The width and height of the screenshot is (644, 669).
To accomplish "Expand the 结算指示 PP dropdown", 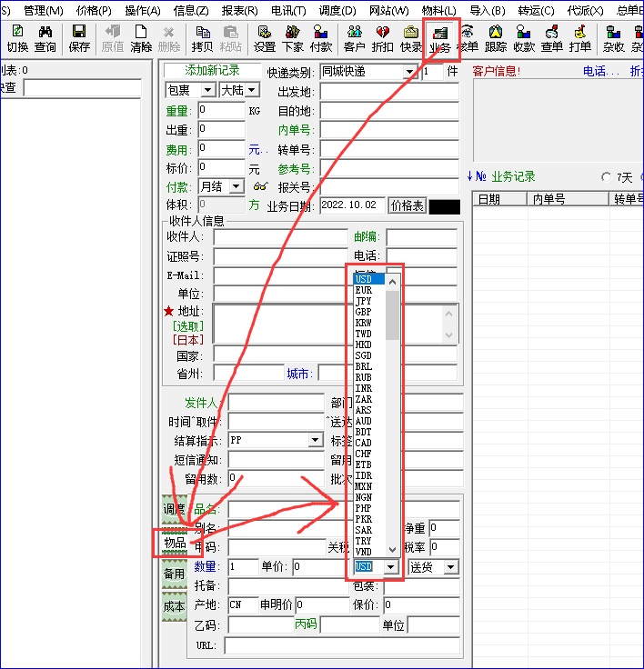I will click(315, 440).
